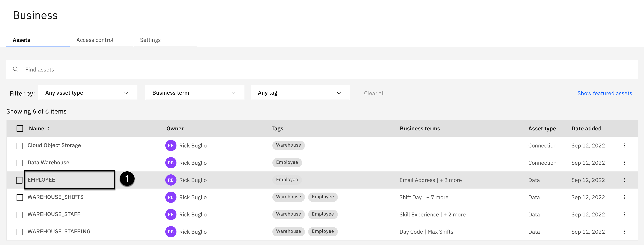Screen dimensions: 644x245
Task: Expand the Any tag dropdown
Action: tap(300, 93)
